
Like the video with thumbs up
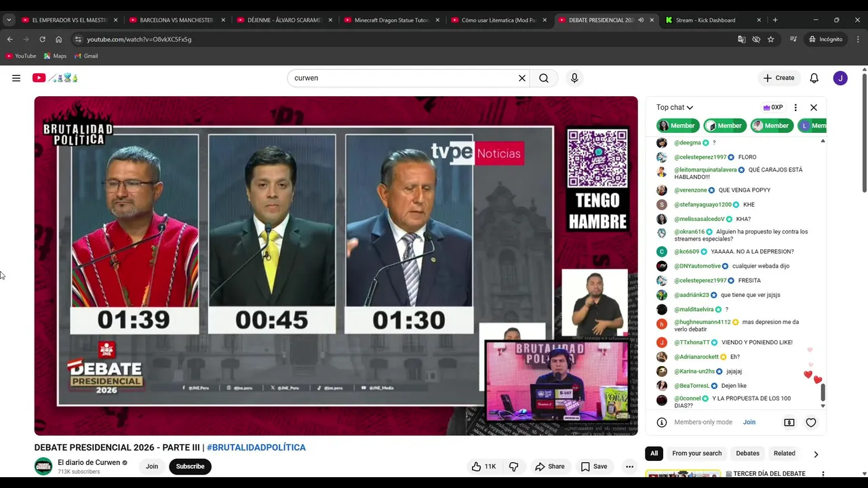click(x=484, y=466)
